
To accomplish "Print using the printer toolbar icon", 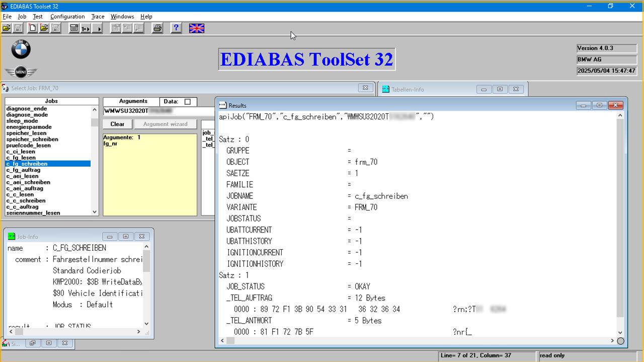I will click(157, 28).
